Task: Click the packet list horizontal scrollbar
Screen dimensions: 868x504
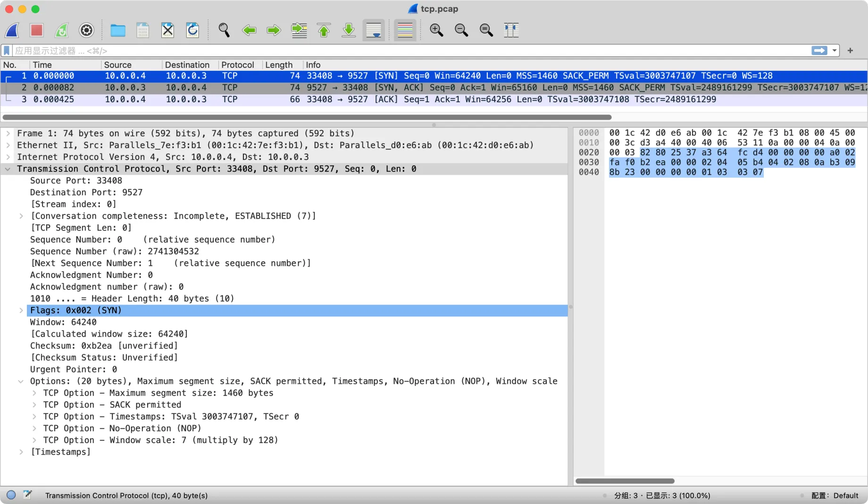Action: (x=307, y=117)
